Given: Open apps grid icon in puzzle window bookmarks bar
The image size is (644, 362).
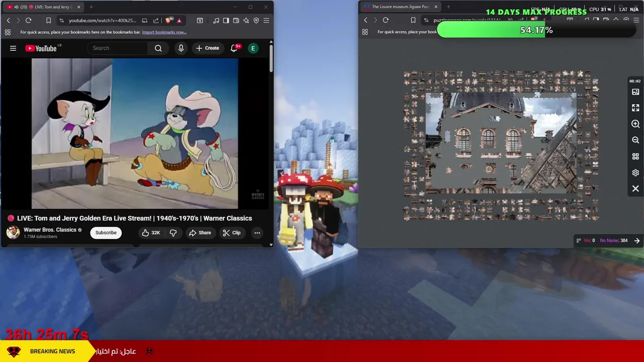Looking at the screenshot, I should [x=365, y=32].
